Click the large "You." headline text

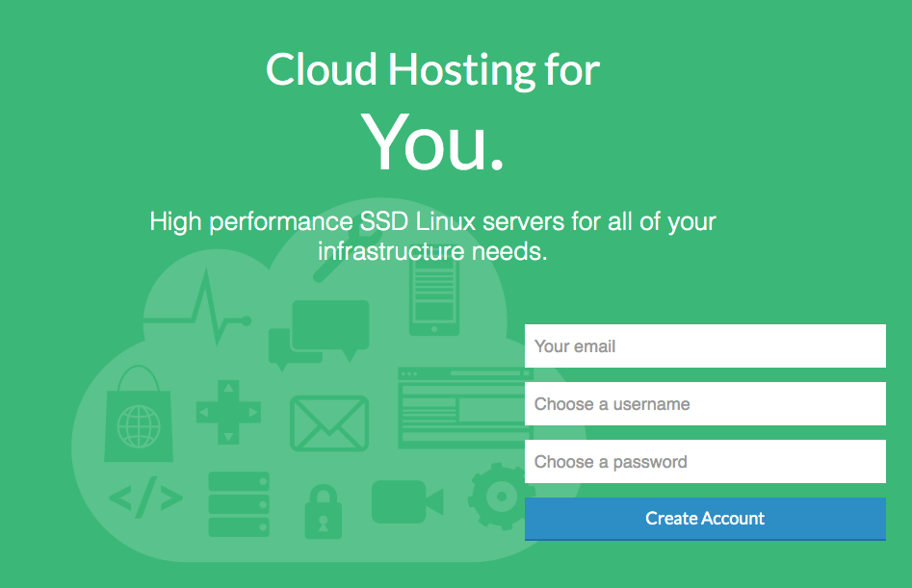(432, 143)
